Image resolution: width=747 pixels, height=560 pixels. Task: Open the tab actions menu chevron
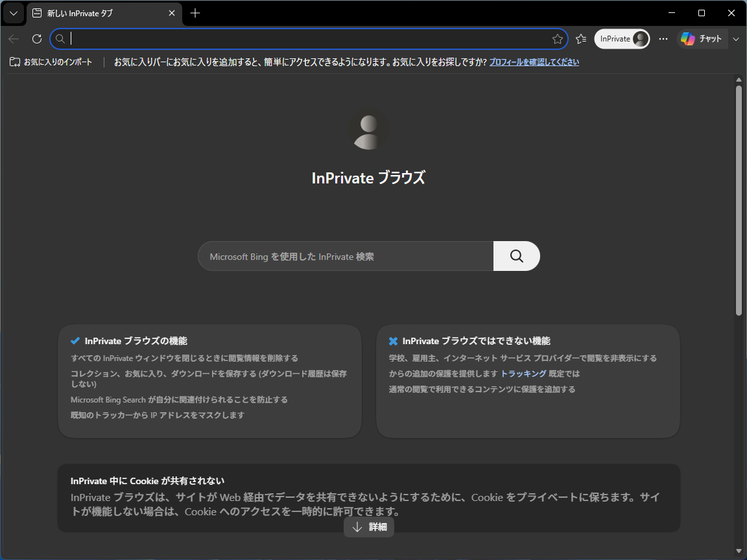[x=14, y=14]
